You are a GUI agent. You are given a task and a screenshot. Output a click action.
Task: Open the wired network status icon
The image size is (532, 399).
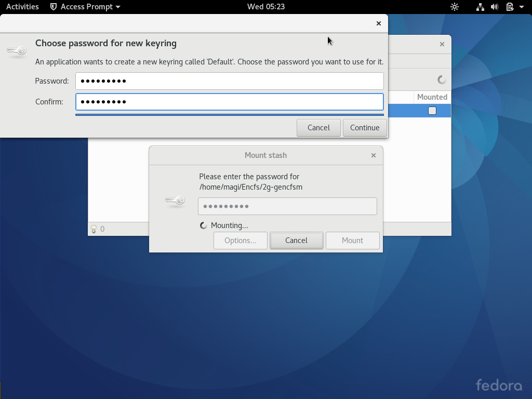(x=480, y=7)
